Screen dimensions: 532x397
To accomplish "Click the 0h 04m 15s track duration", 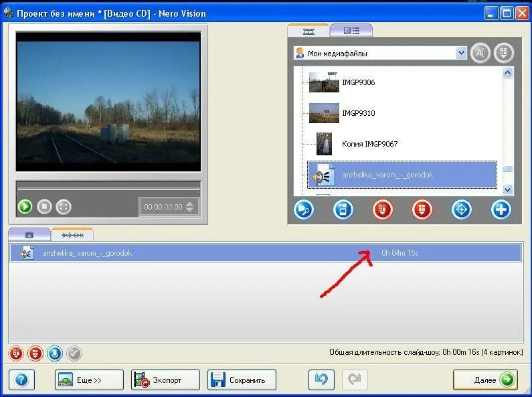I will 400,253.
